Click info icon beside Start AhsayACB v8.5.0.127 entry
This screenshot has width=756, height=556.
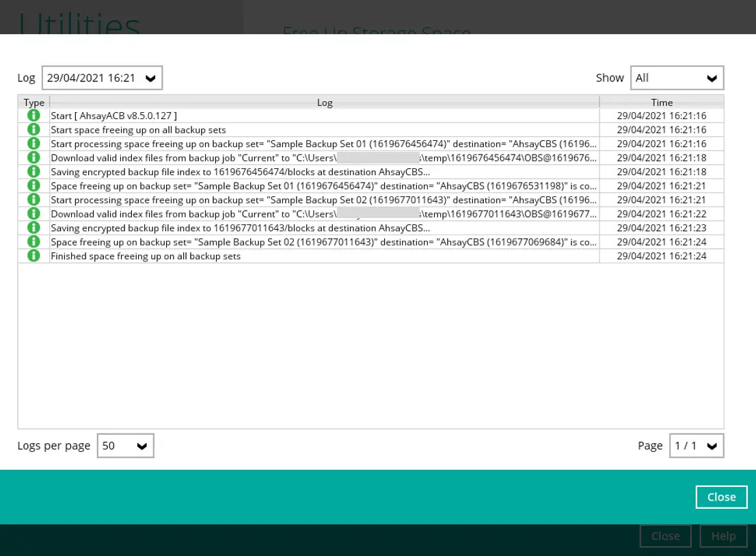(x=33, y=116)
